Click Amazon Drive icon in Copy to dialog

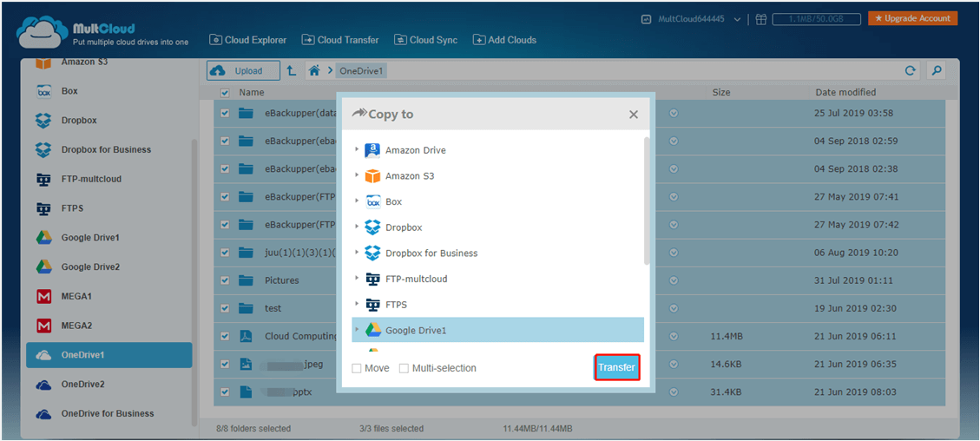tap(372, 150)
